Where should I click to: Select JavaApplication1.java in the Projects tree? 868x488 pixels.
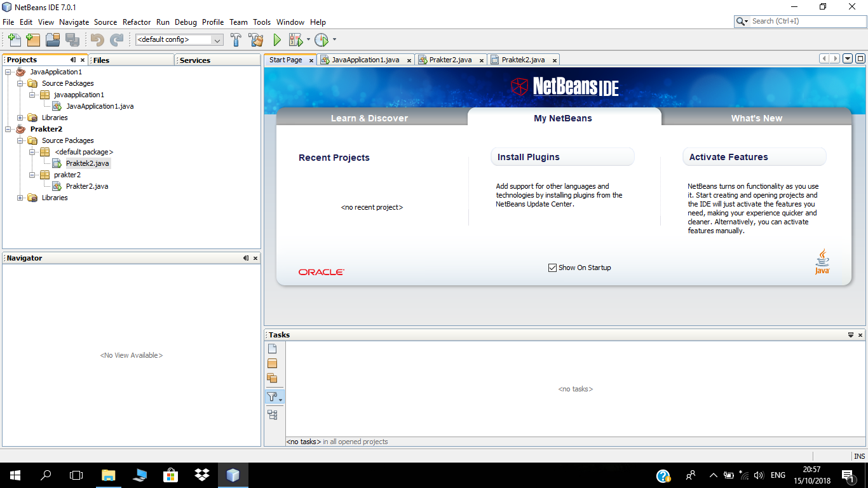point(100,106)
